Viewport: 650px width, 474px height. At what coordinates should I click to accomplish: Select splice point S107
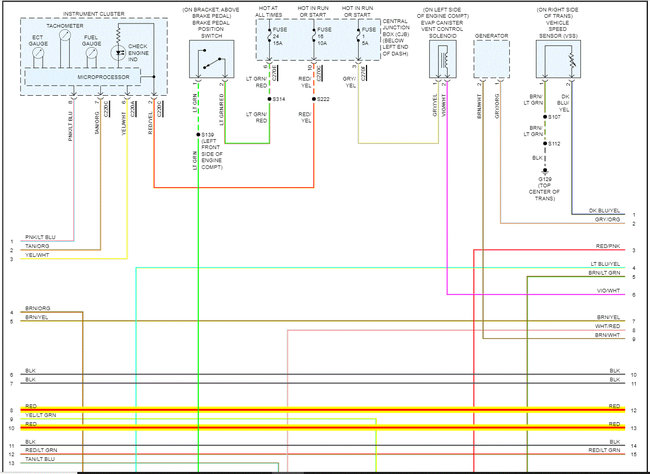545,117
